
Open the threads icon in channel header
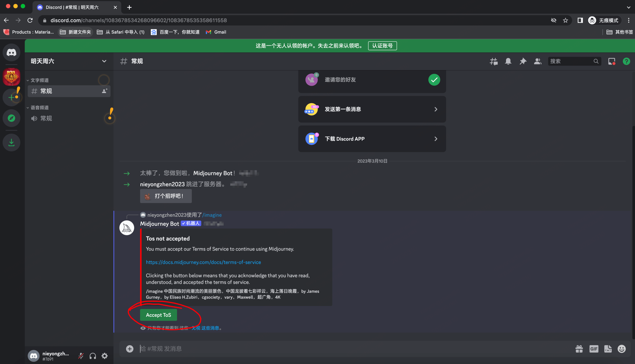494,61
